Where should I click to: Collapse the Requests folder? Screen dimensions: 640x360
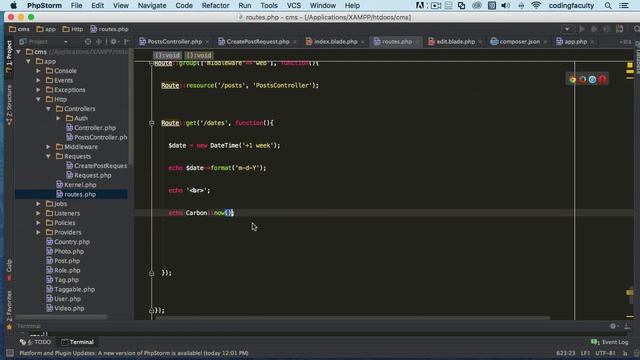click(49, 156)
